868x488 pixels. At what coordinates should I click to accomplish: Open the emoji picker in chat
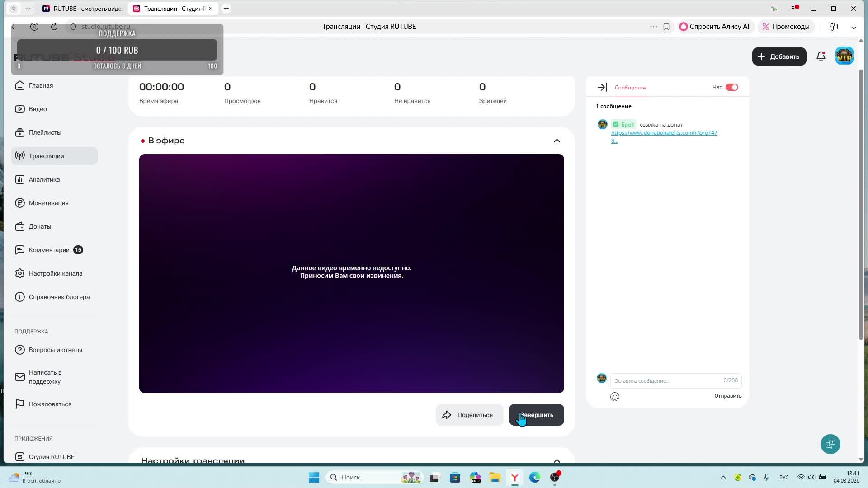[615, 397]
